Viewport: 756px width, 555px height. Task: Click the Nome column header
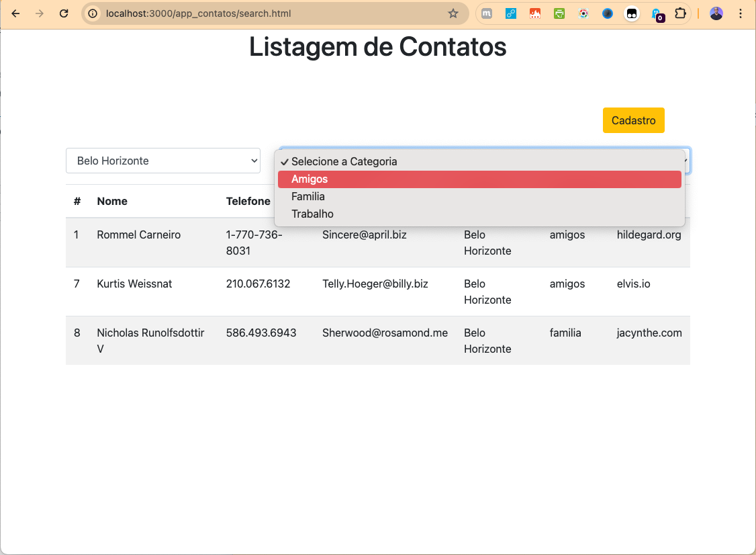click(x=112, y=202)
